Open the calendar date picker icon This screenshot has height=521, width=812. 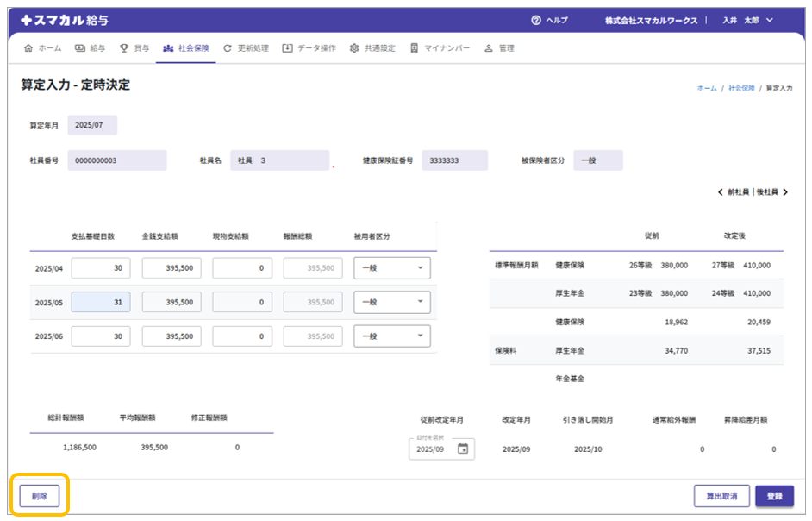pos(463,449)
